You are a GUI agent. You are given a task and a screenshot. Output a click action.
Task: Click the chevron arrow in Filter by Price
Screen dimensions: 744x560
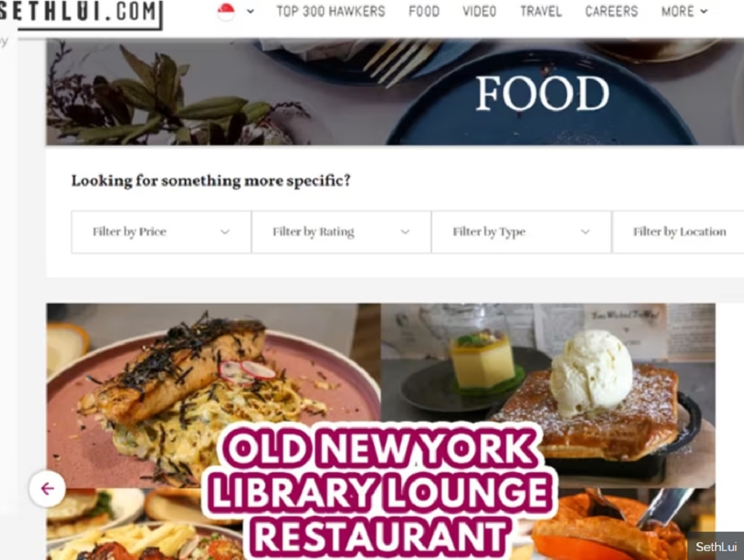pyautogui.click(x=225, y=232)
